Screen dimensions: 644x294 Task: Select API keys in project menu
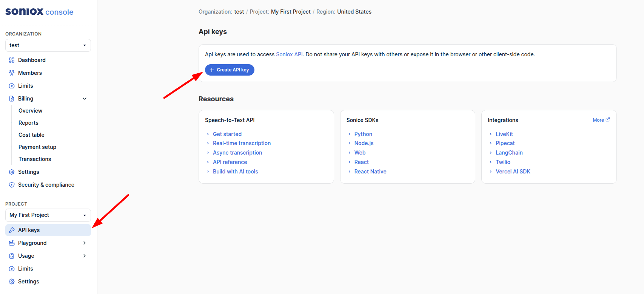click(x=48, y=230)
